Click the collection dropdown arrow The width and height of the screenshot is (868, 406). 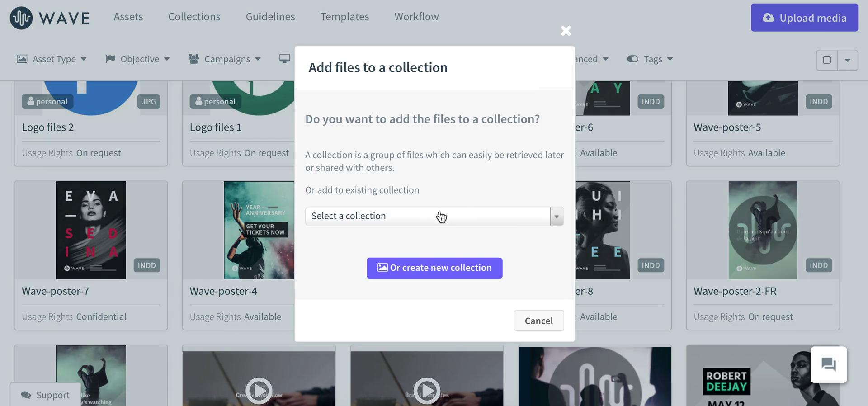coord(557,217)
